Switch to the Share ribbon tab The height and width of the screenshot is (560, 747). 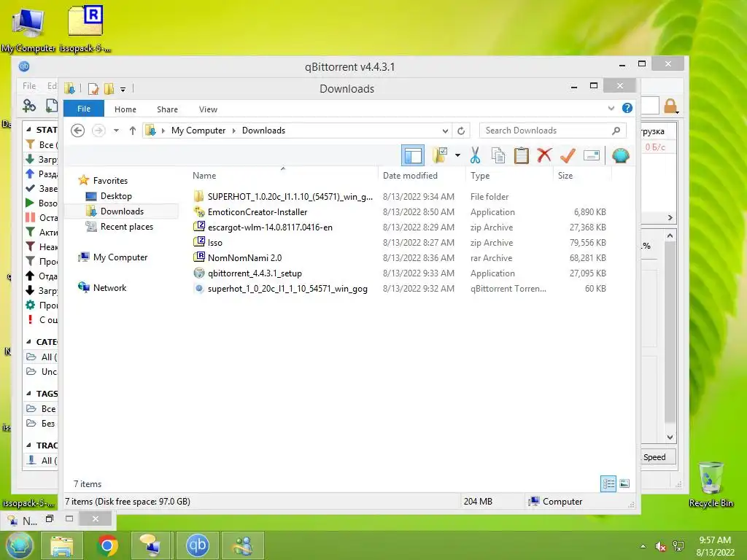coord(167,109)
